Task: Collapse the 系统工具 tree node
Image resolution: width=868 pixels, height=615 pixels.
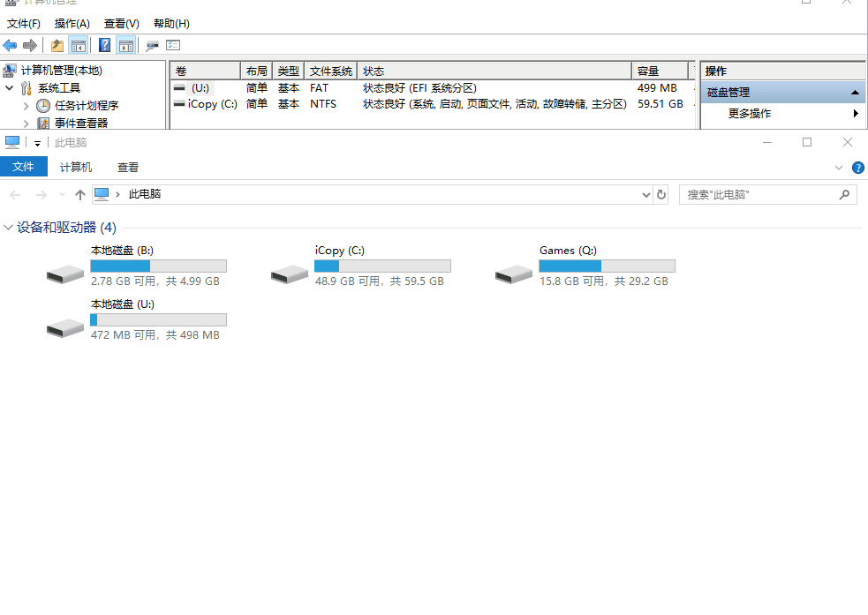Action: [x=9, y=88]
